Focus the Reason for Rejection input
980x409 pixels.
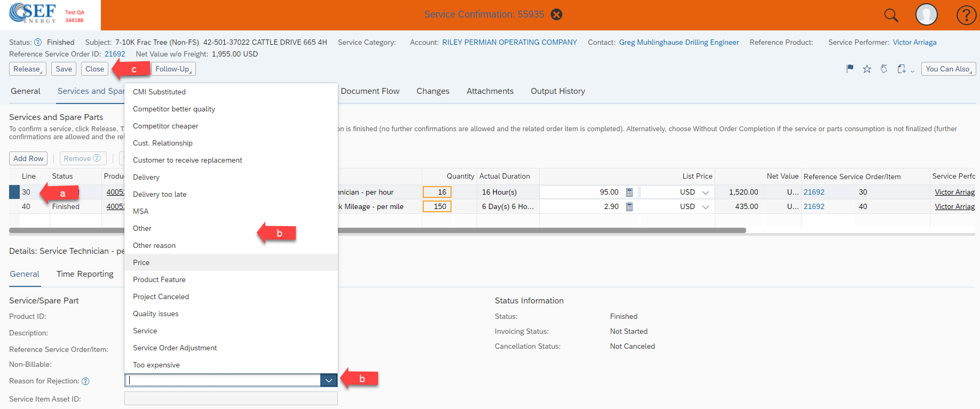(x=223, y=380)
